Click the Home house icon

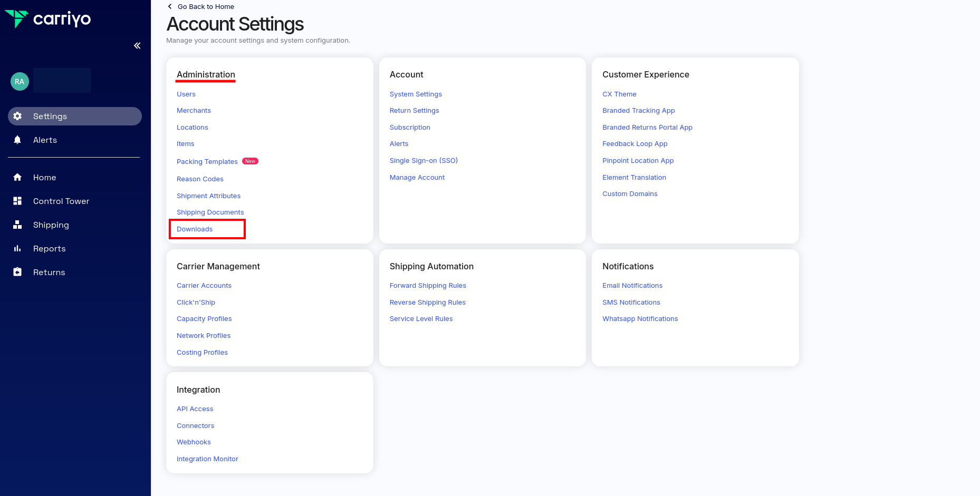17,177
